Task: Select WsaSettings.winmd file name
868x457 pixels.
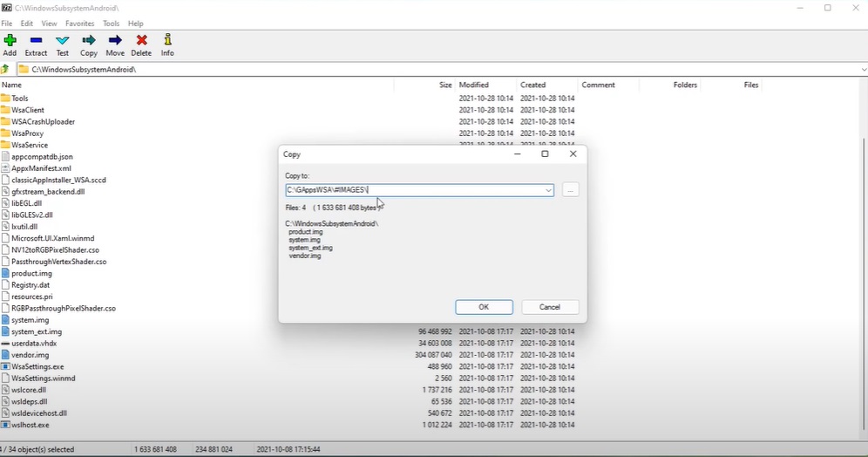Action: point(44,379)
